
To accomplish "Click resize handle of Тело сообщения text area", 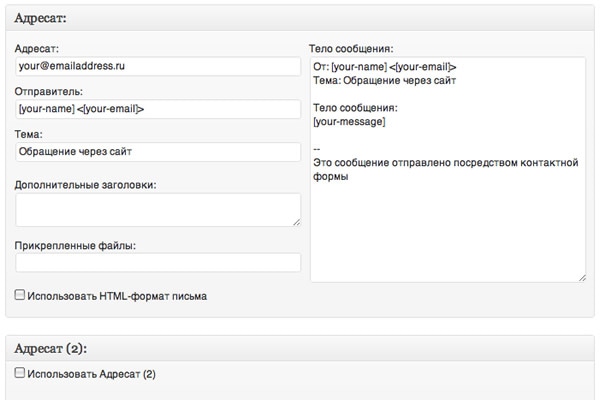I will tap(581, 277).
